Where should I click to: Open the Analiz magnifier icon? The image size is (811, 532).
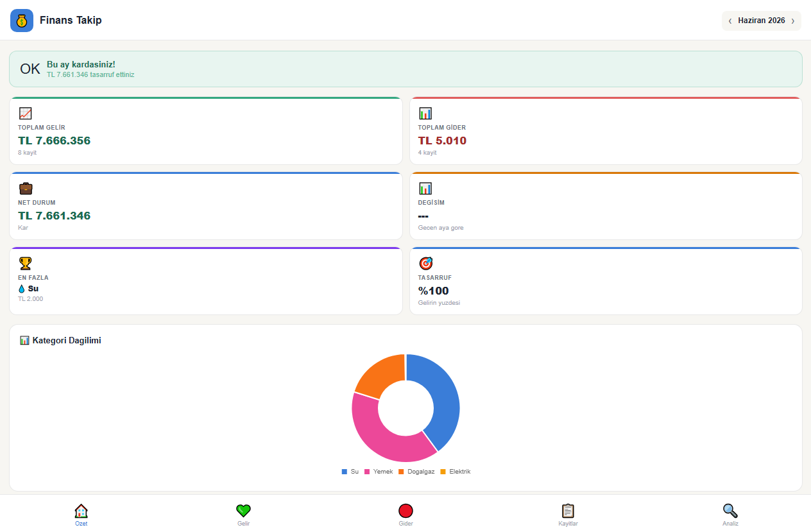click(730, 511)
